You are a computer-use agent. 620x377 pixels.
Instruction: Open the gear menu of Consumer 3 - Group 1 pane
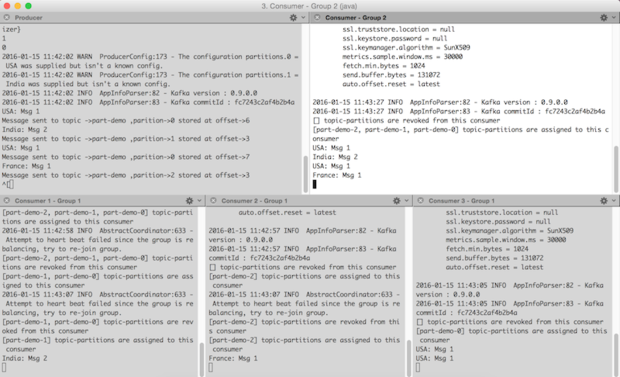pos(603,201)
